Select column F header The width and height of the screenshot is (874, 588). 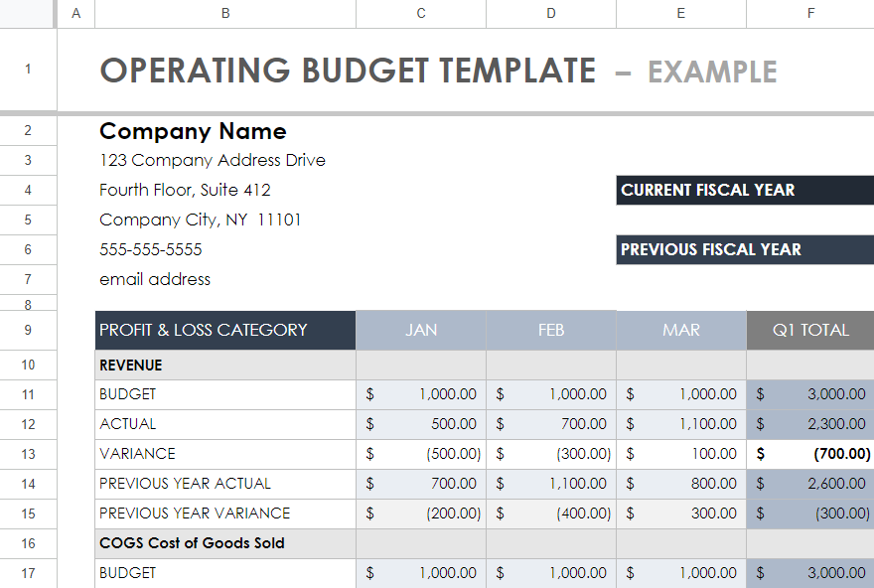coord(810,13)
